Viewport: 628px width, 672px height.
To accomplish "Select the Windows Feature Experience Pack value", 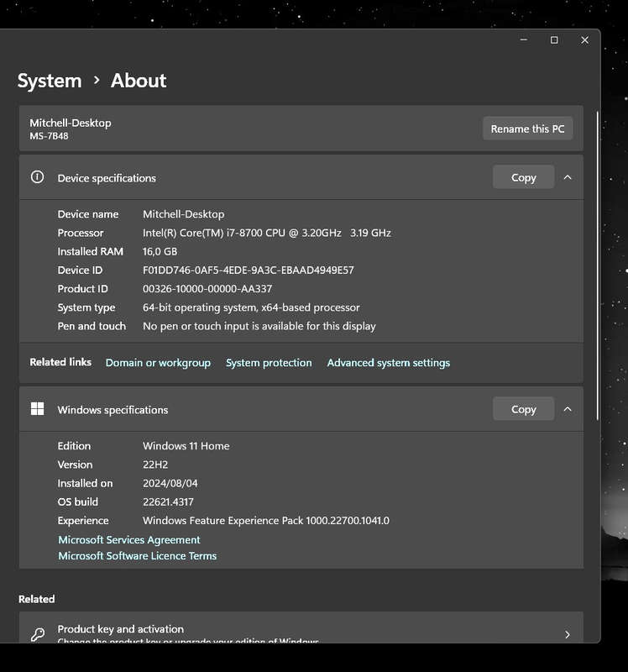I will tap(266, 521).
